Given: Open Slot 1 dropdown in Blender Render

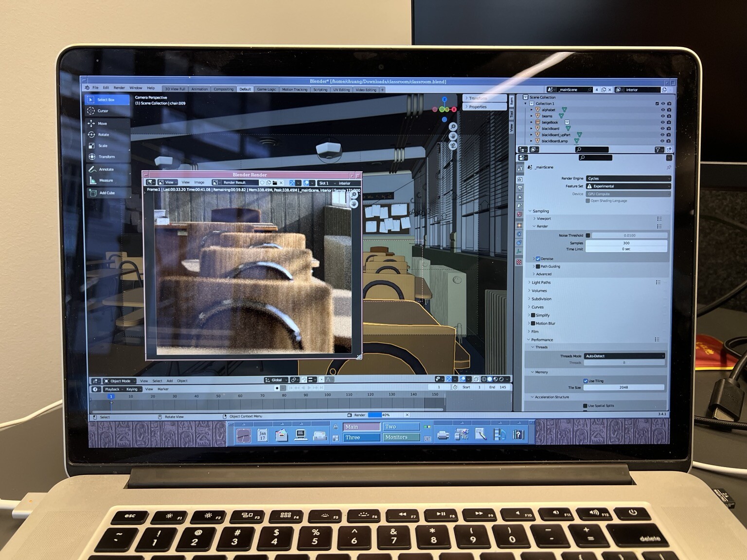Looking at the screenshot, I should pos(326,183).
